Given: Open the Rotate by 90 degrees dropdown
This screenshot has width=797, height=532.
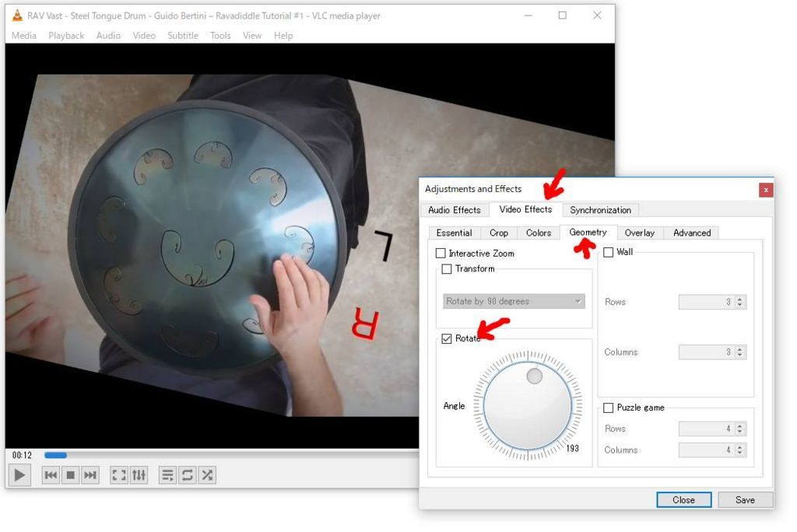Looking at the screenshot, I should [514, 301].
